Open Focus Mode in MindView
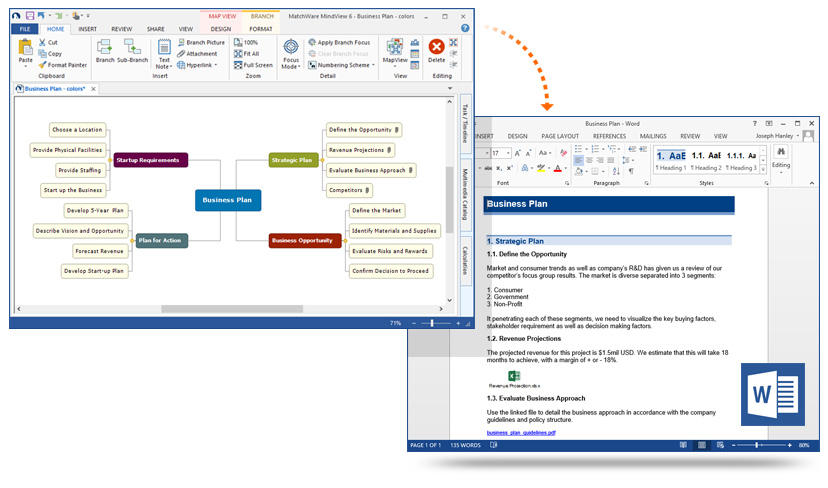The image size is (828, 488). click(291, 54)
